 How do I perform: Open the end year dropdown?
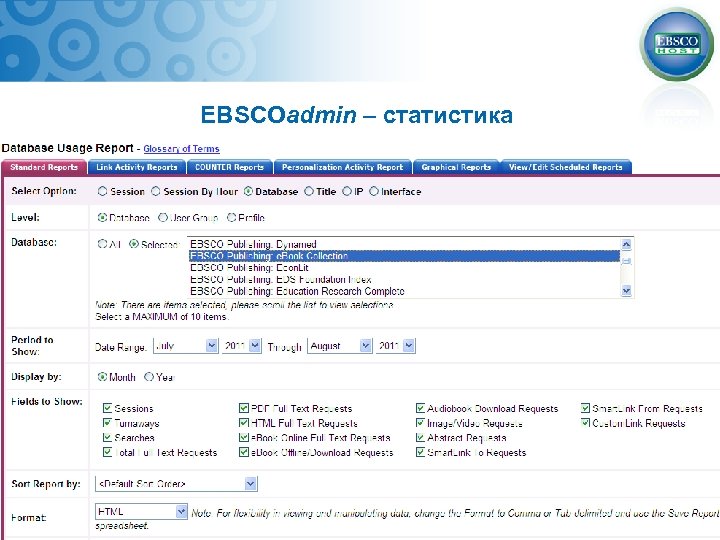tap(395, 346)
